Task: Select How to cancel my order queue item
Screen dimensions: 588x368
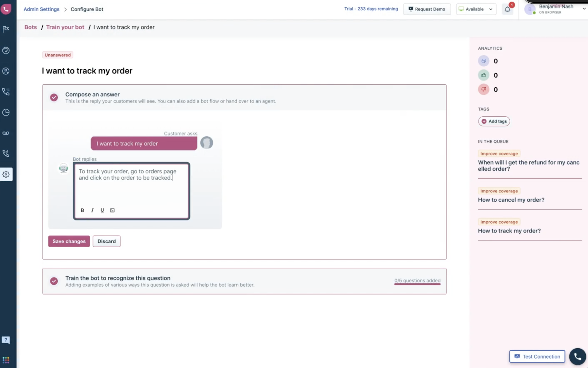Action: coord(511,200)
